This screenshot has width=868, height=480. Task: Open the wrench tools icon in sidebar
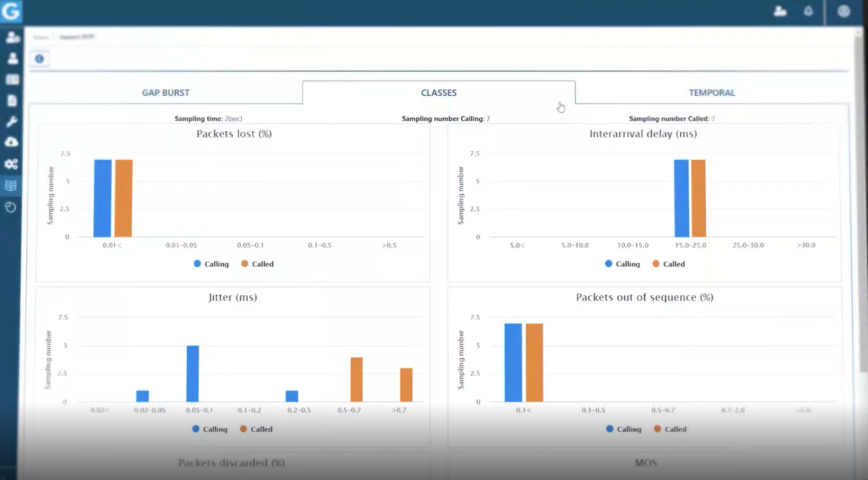coord(11,122)
